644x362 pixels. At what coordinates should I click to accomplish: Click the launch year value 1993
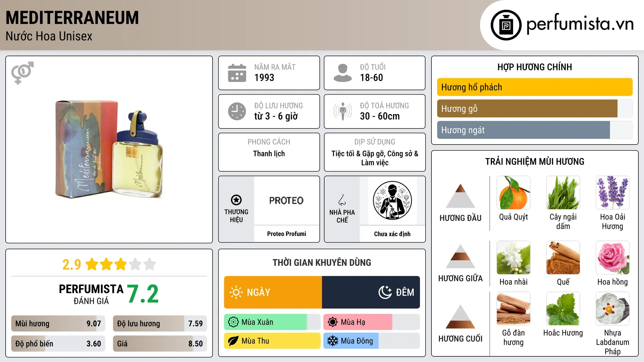coord(264,78)
